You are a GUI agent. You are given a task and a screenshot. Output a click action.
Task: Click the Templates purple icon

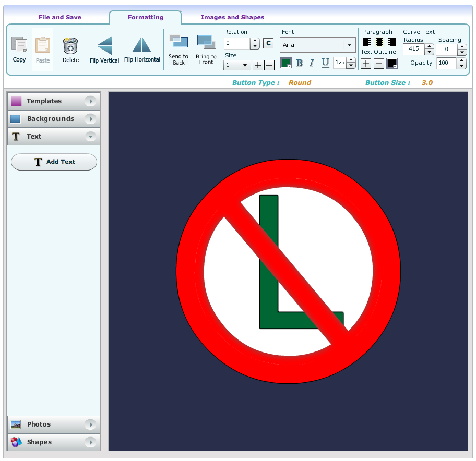point(16,101)
